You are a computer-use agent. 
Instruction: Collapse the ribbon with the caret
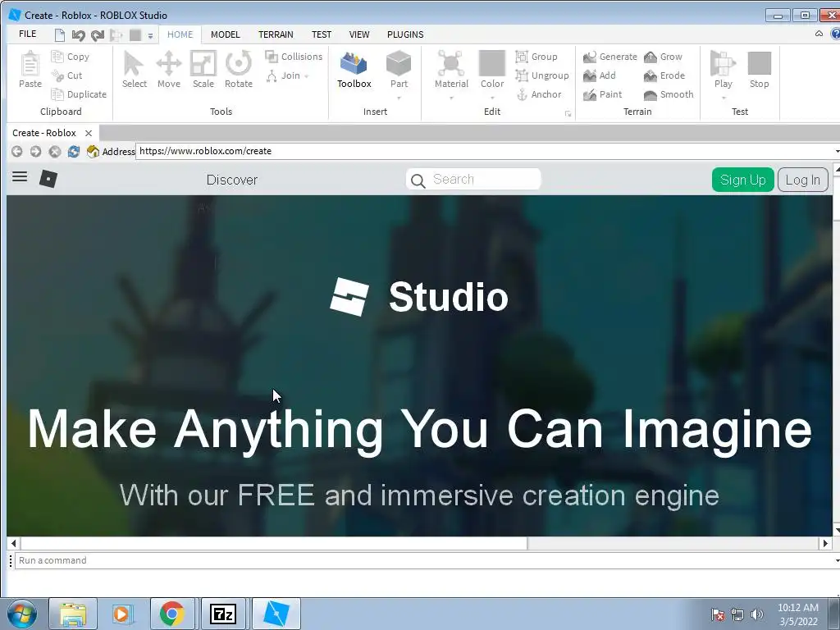pyautogui.click(x=819, y=34)
